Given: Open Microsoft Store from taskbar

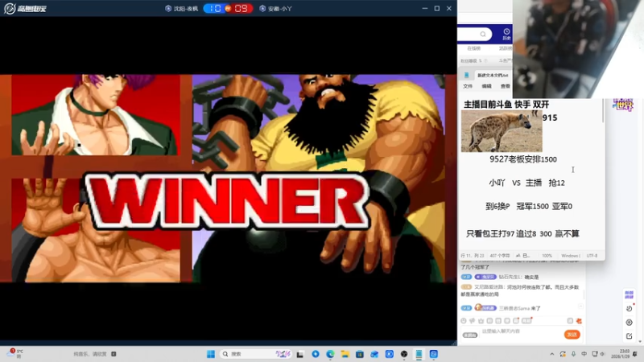Looking at the screenshot, I should 360,354.
